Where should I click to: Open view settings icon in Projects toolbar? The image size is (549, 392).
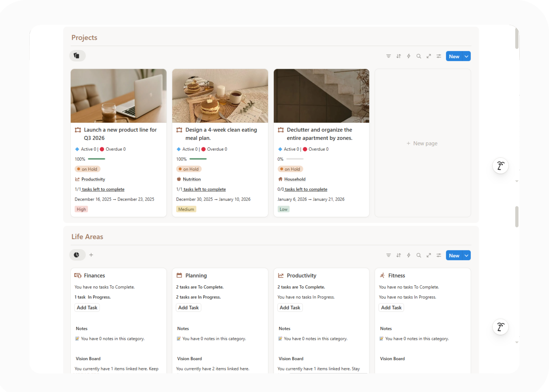pos(439,56)
